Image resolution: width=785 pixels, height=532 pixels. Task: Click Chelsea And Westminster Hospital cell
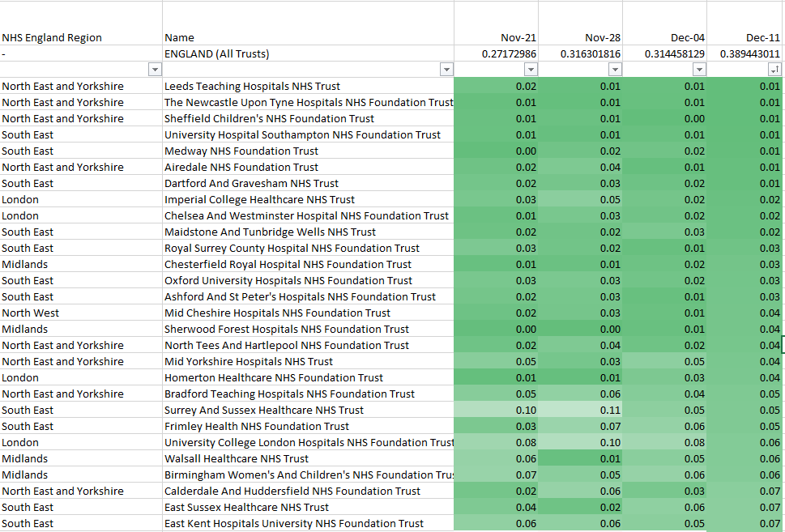[x=309, y=215]
